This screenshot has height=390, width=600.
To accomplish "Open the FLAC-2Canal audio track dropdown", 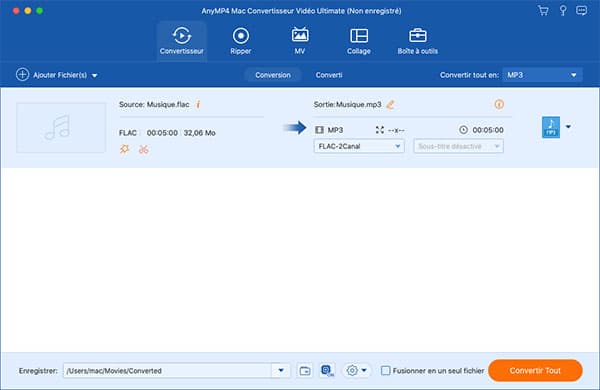I will (359, 146).
